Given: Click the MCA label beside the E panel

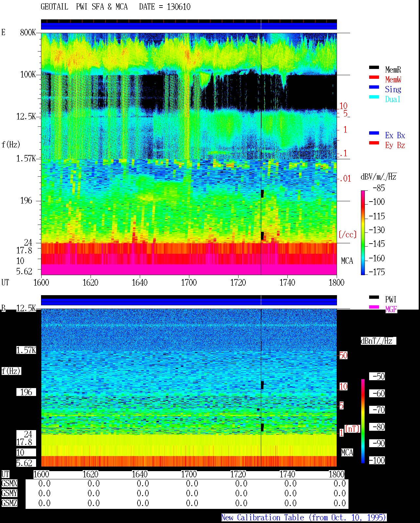Looking at the screenshot, I should [347, 261].
